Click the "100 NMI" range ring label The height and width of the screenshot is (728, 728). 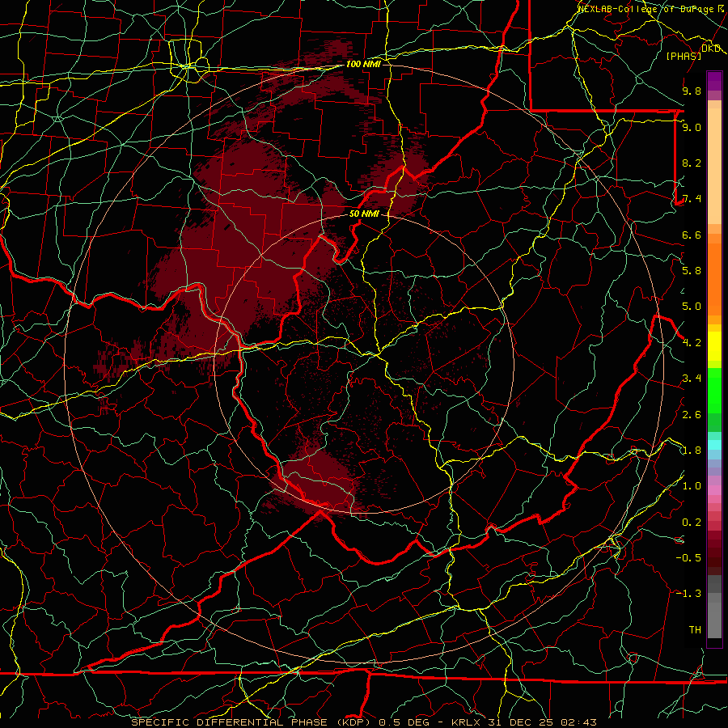(363, 64)
